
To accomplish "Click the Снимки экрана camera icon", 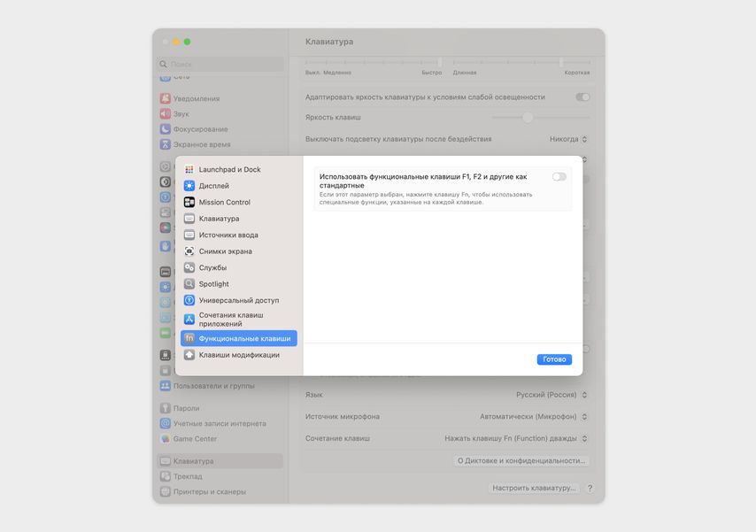I will pos(189,251).
